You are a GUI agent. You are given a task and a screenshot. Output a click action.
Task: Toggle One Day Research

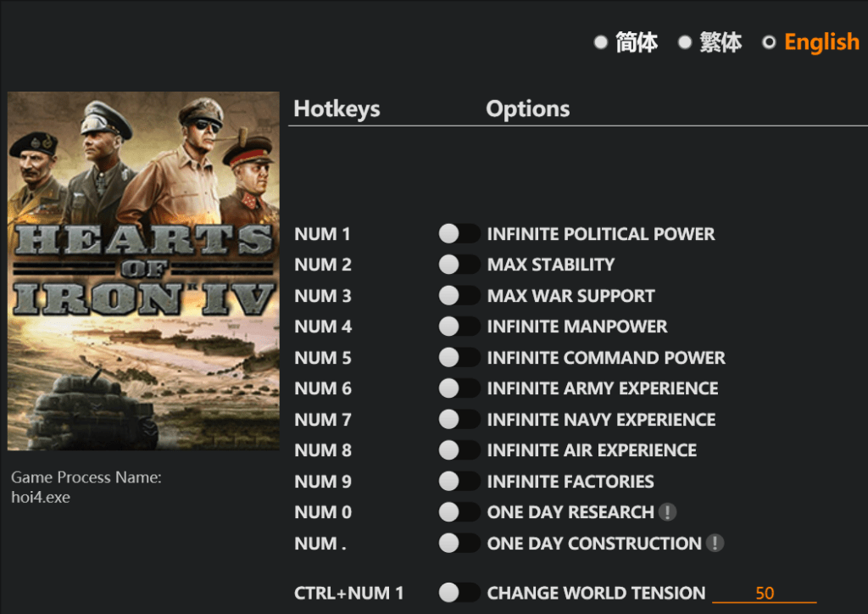click(x=459, y=512)
